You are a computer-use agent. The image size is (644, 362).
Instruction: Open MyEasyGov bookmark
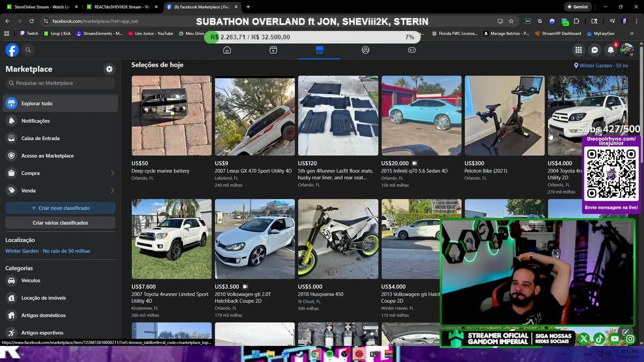coord(601,34)
